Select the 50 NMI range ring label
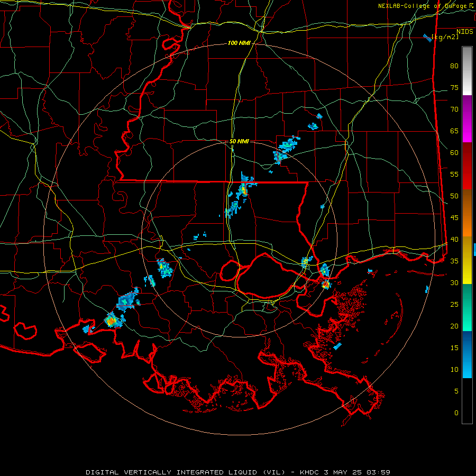Image resolution: width=476 pixels, height=476 pixels. coord(239,141)
